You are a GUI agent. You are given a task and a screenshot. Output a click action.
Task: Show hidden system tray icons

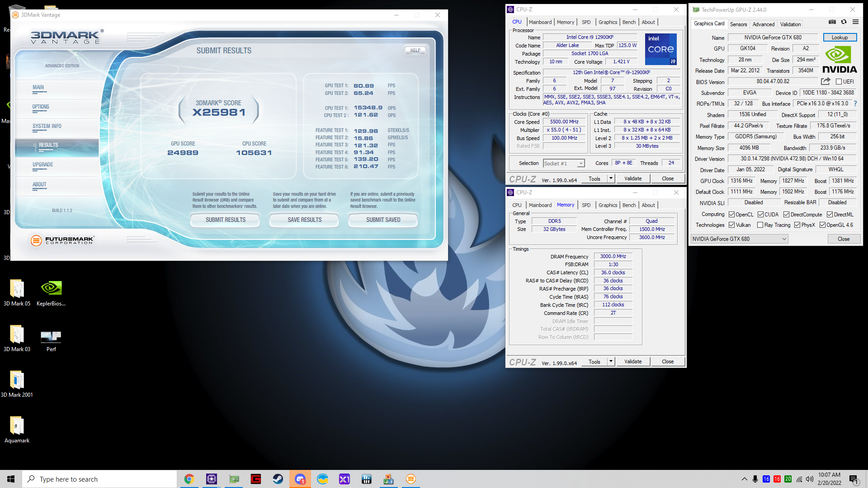point(744,479)
